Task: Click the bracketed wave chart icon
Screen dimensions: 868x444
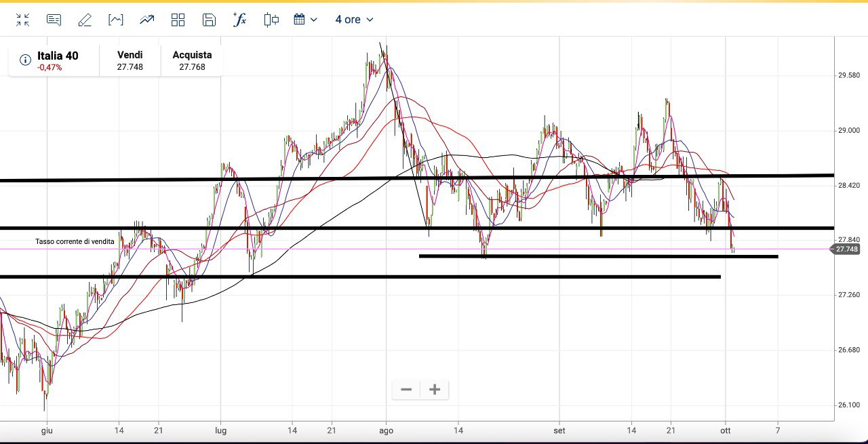Action: (x=116, y=20)
